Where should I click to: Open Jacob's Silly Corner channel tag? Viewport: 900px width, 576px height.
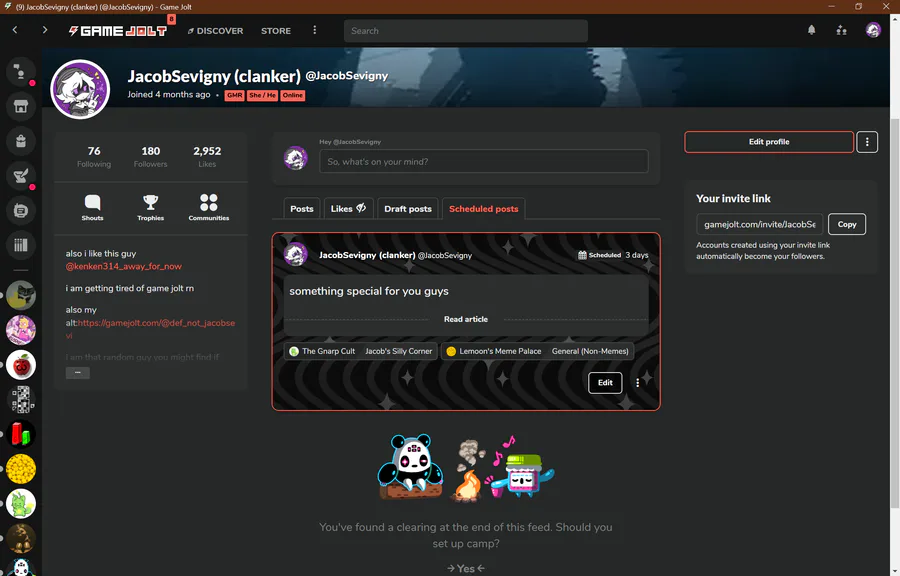click(398, 351)
